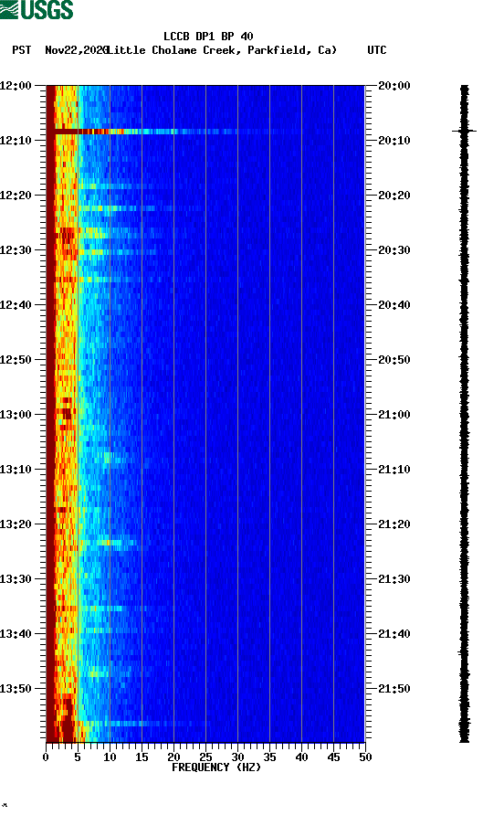Click the 12:30 PST time label

click(x=16, y=250)
